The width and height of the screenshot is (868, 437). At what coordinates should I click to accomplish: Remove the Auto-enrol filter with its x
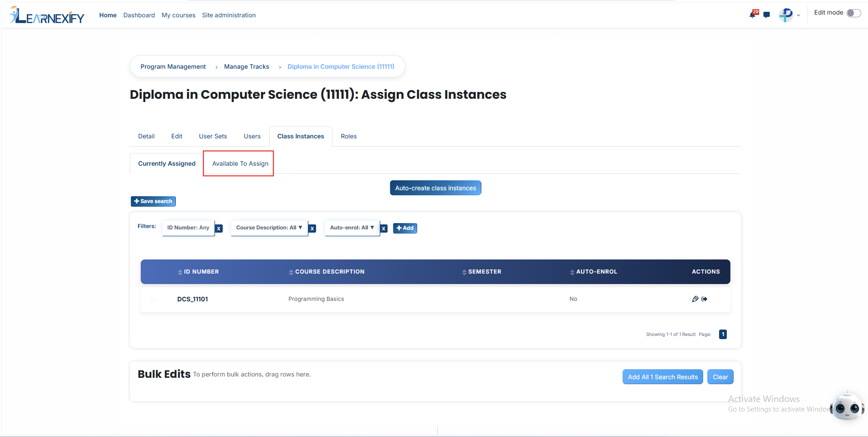384,229
